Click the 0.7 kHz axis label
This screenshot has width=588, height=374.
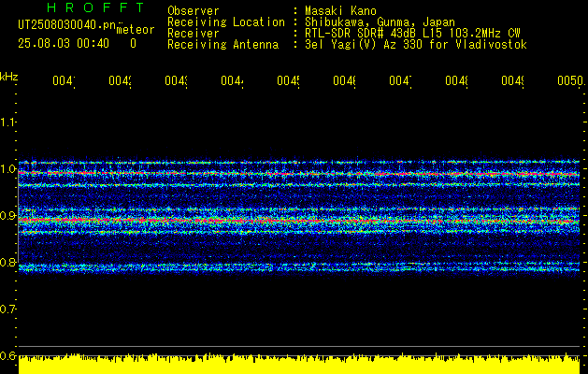click(x=7, y=309)
